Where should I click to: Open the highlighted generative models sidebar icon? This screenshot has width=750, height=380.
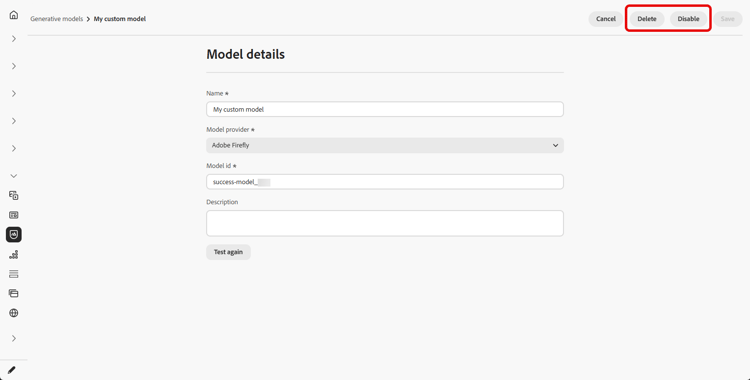click(x=13, y=235)
